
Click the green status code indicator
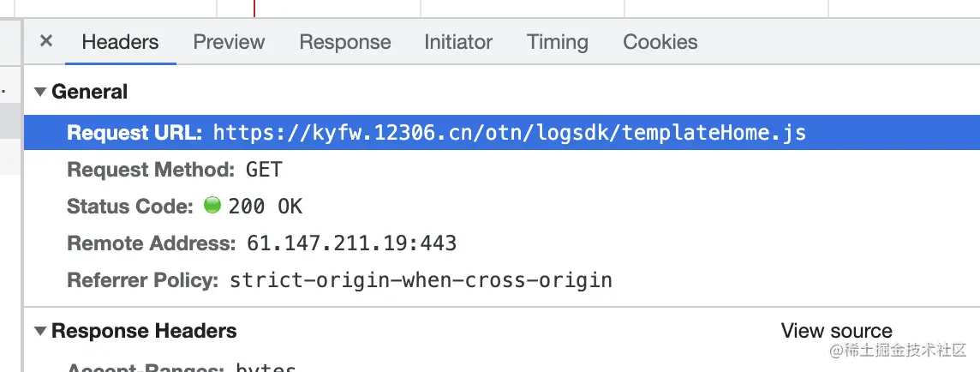[x=212, y=205]
